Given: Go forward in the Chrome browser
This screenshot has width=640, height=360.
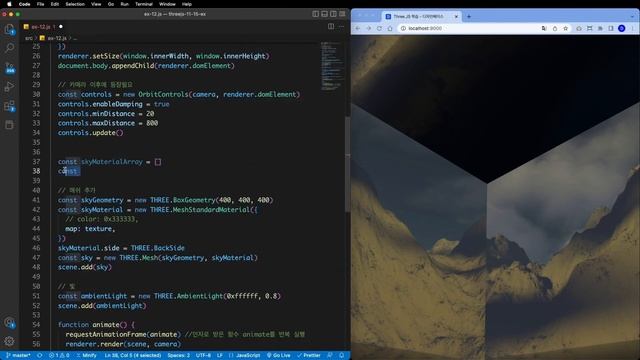Looking at the screenshot, I should [x=369, y=28].
